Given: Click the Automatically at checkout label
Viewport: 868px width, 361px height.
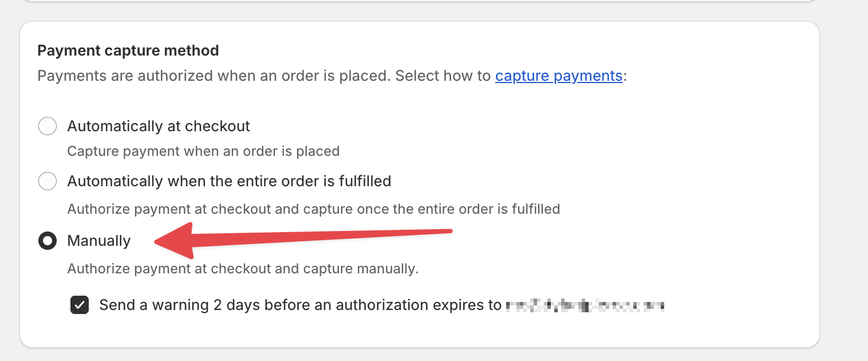Looking at the screenshot, I should pos(159,126).
